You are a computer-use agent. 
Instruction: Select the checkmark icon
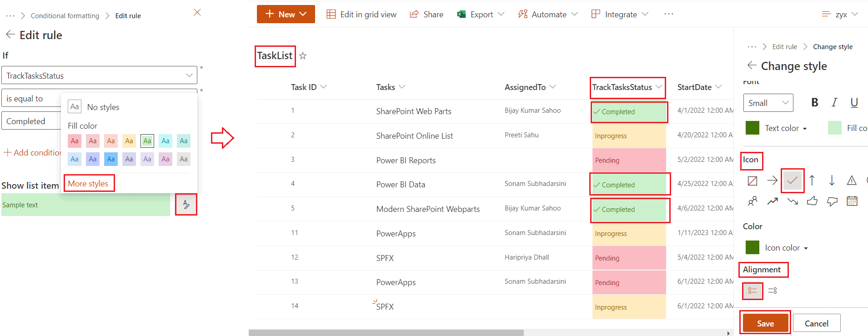[793, 181]
